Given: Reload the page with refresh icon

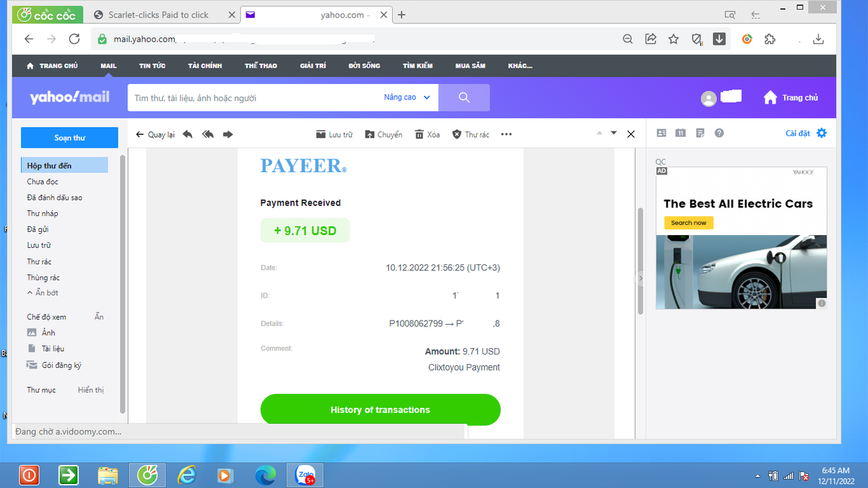Looking at the screenshot, I should (75, 39).
